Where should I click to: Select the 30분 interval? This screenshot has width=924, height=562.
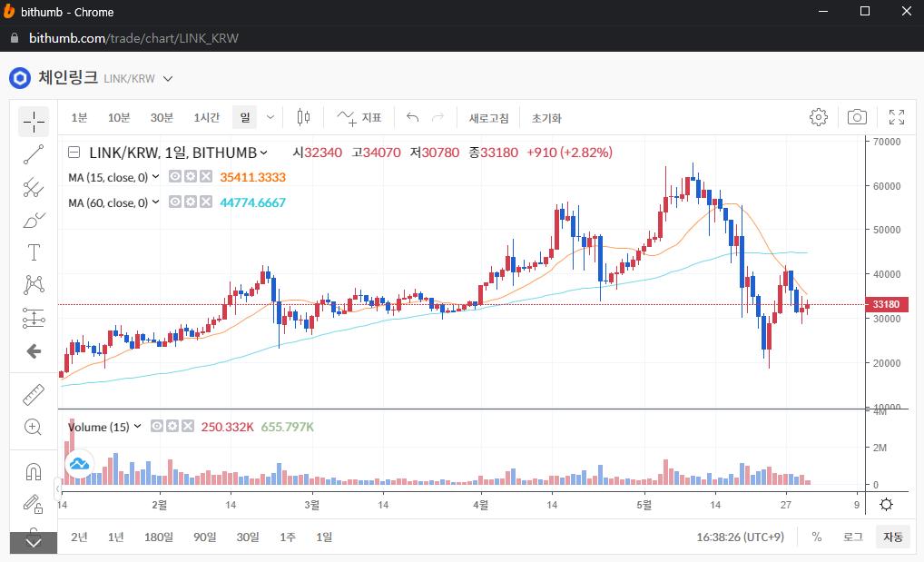click(162, 118)
